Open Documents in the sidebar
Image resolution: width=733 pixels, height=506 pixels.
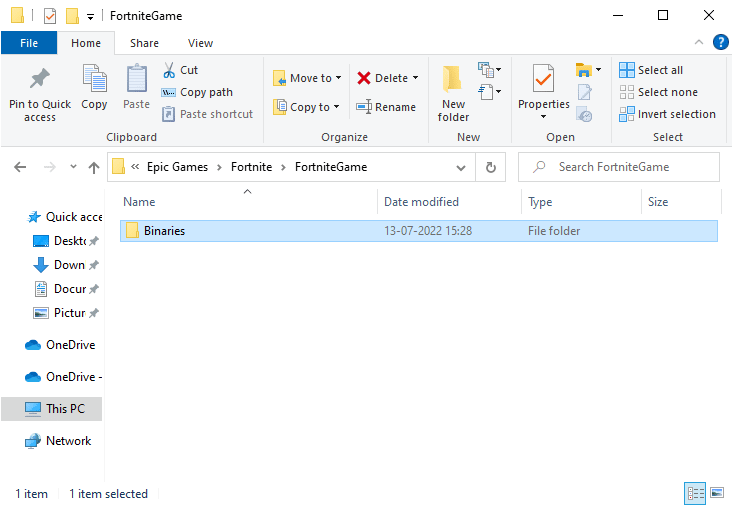tap(65, 289)
